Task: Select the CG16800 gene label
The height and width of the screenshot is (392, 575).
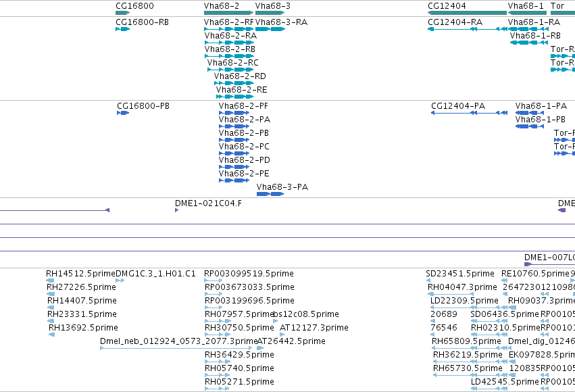Action: click(134, 6)
